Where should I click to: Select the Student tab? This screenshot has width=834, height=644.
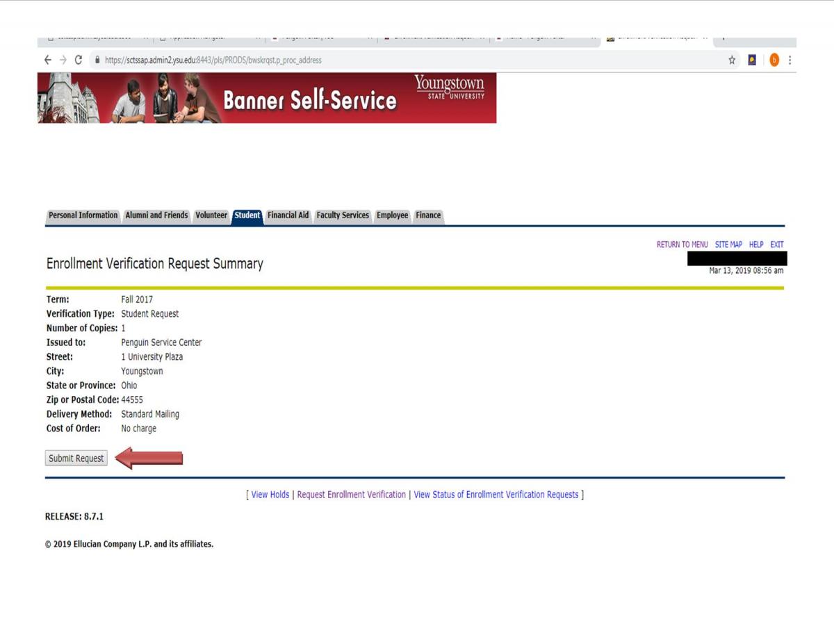tap(247, 215)
